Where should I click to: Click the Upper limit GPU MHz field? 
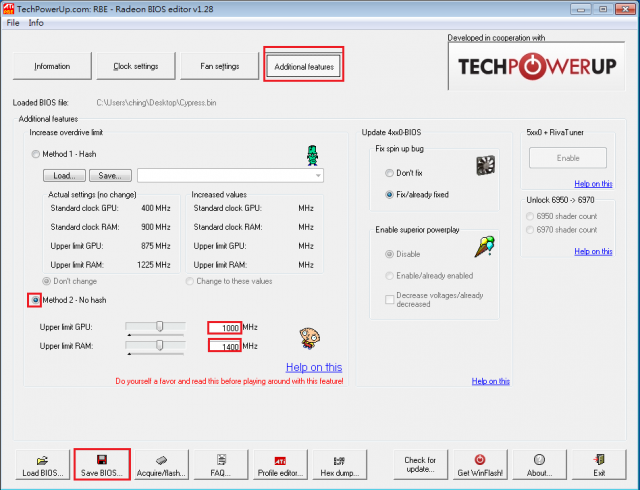point(224,327)
